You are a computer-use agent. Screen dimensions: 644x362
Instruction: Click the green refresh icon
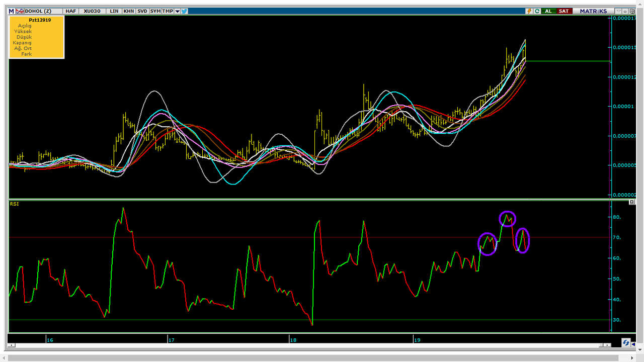(x=537, y=11)
